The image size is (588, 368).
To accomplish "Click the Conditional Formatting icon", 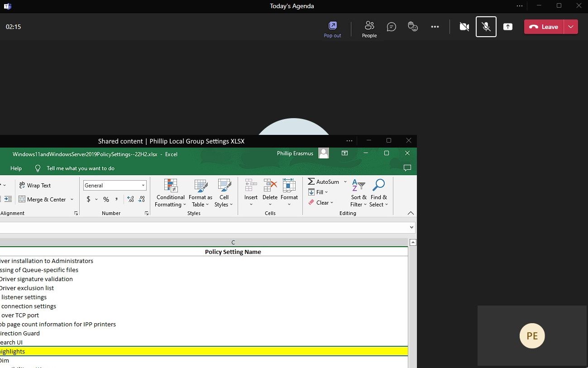I will (170, 186).
